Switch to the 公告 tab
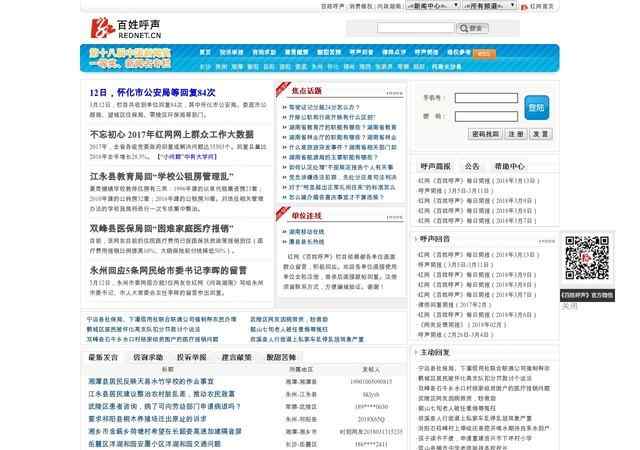 (473, 166)
